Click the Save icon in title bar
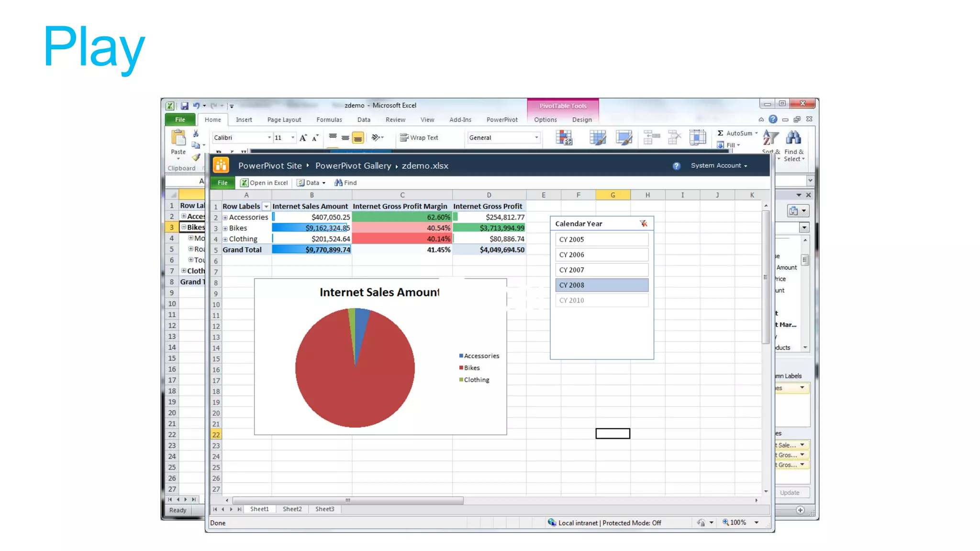The height and width of the screenshot is (551, 980). [x=184, y=106]
